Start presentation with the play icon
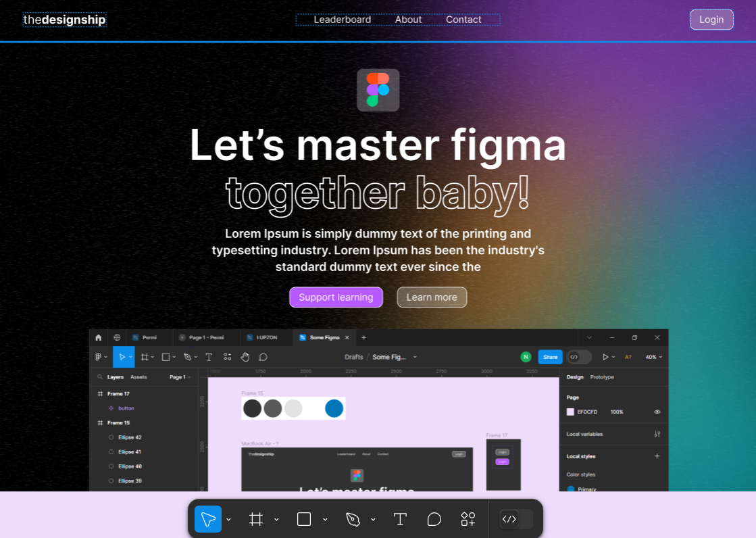The height and width of the screenshot is (538, 756). pyautogui.click(x=605, y=357)
